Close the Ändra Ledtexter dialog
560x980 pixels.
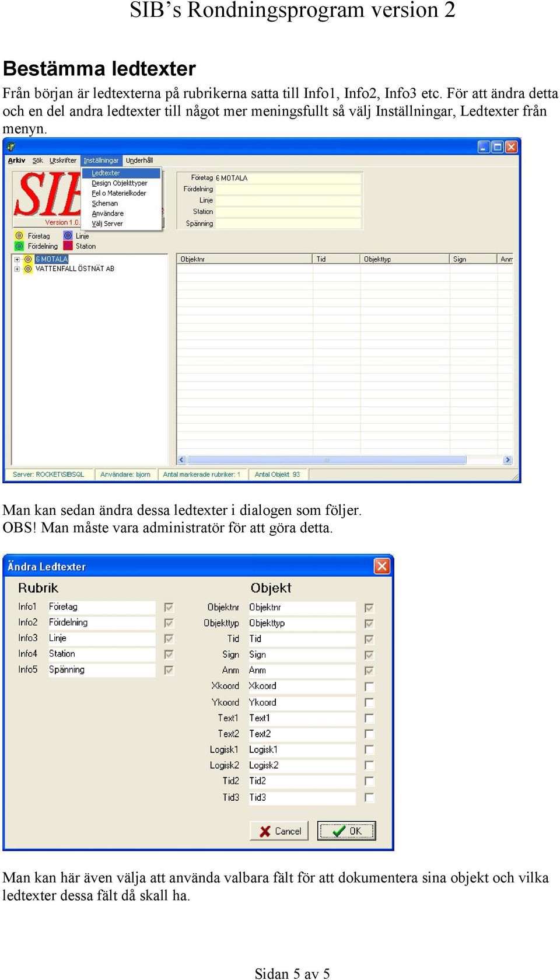click(x=381, y=566)
